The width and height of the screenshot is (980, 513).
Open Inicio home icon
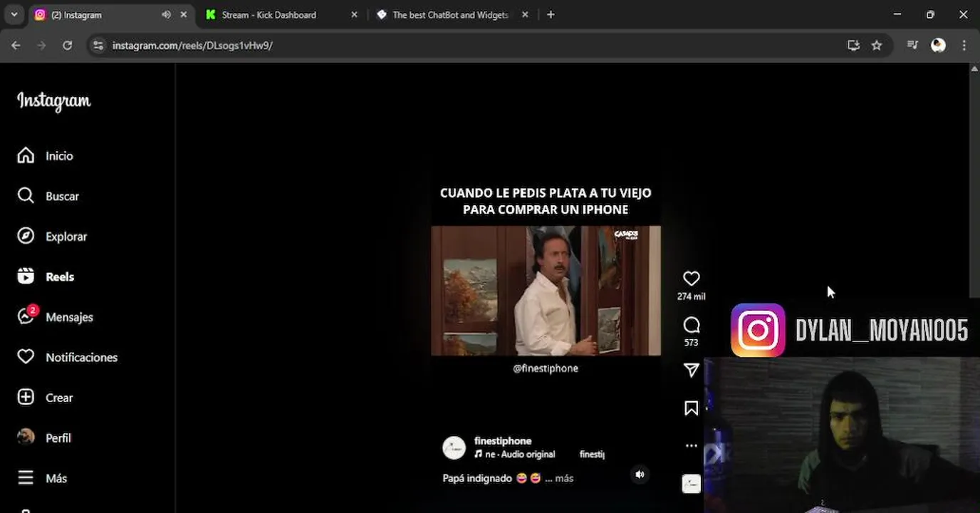point(26,155)
